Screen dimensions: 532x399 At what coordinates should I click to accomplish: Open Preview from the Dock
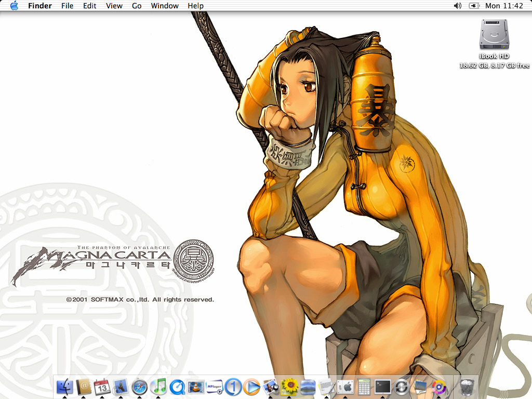[x=270, y=387]
